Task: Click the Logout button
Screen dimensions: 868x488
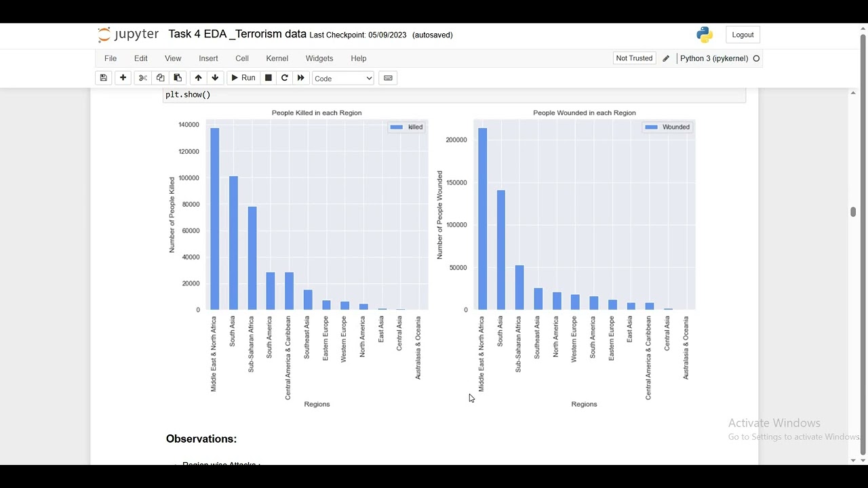Action: pyautogui.click(x=743, y=35)
